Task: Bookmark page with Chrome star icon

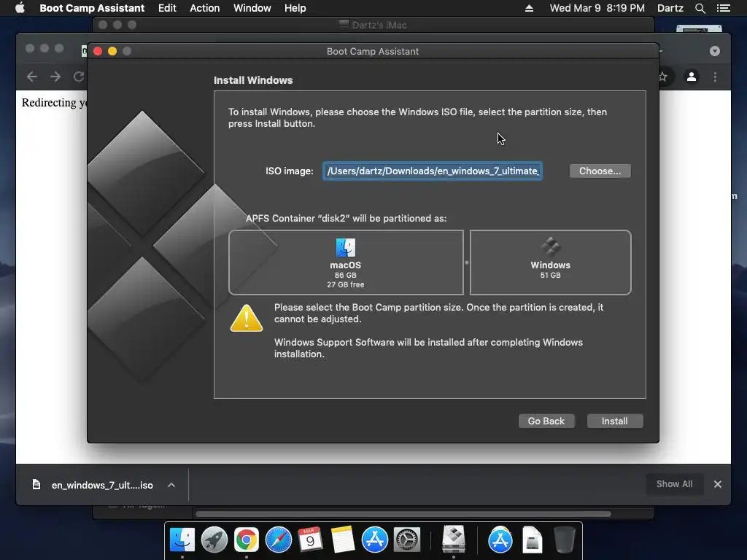Action: [x=662, y=77]
